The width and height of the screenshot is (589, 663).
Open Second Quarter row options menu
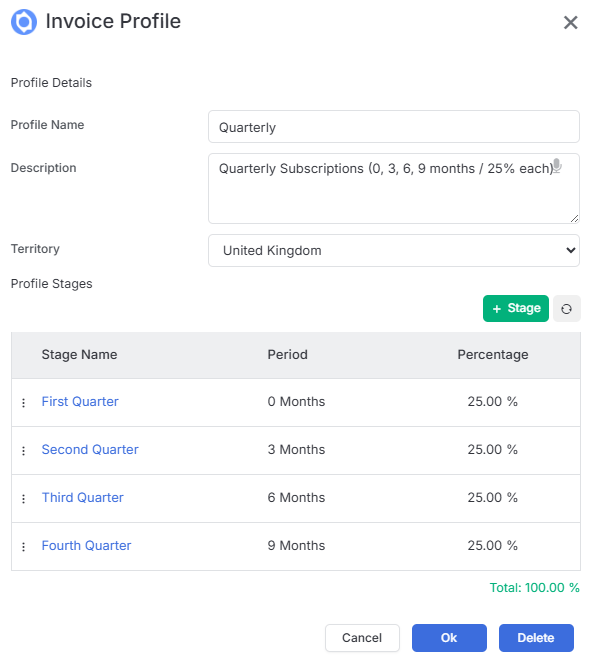click(24, 451)
